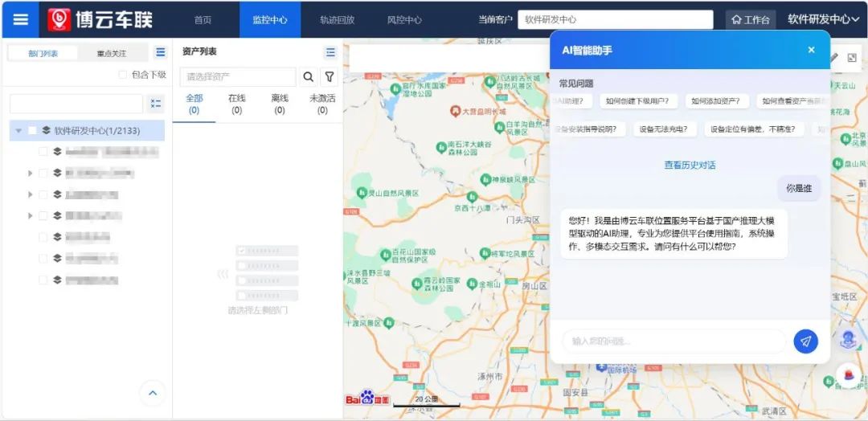Send message with paper plane button
The height and width of the screenshot is (421, 868).
tap(805, 341)
